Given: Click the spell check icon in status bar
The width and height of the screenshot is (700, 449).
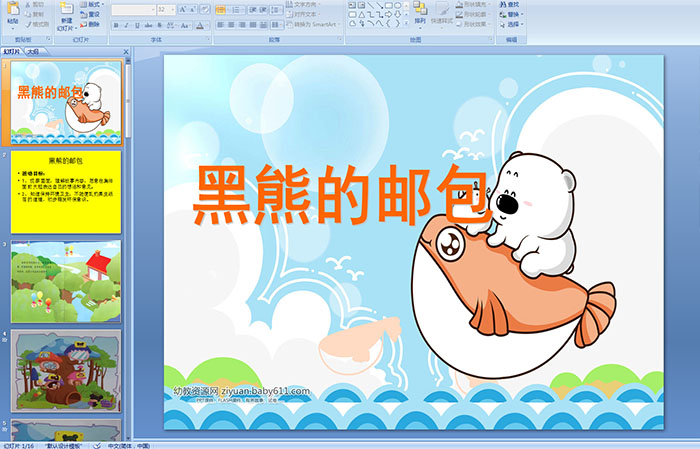Looking at the screenshot, I should 97,445.
